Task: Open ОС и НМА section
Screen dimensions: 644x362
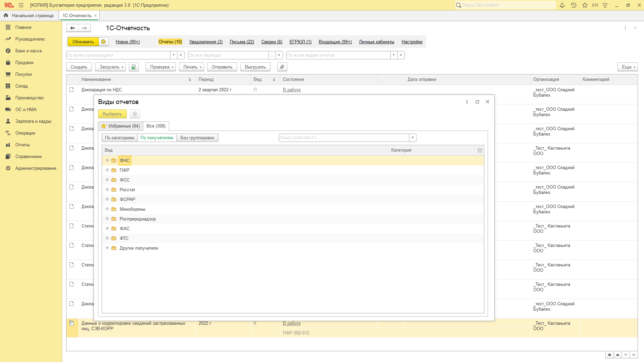Action: [26, 110]
